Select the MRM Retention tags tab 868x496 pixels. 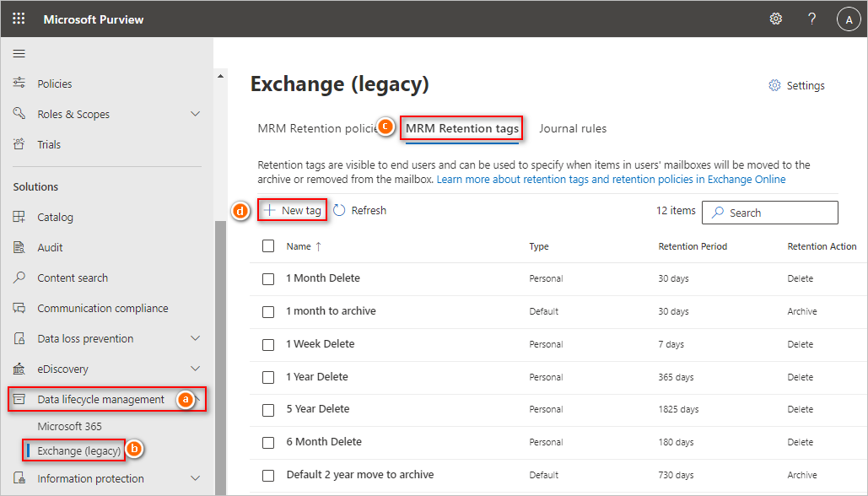click(462, 128)
